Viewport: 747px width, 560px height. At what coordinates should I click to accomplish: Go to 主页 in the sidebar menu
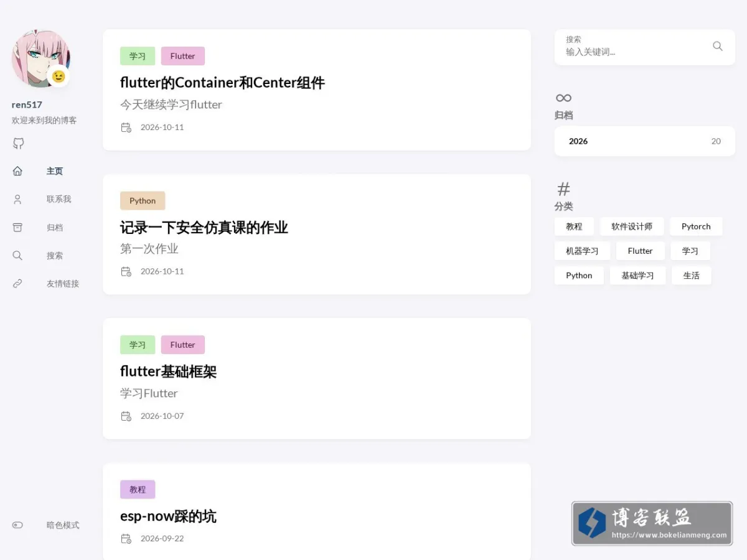coord(55,171)
